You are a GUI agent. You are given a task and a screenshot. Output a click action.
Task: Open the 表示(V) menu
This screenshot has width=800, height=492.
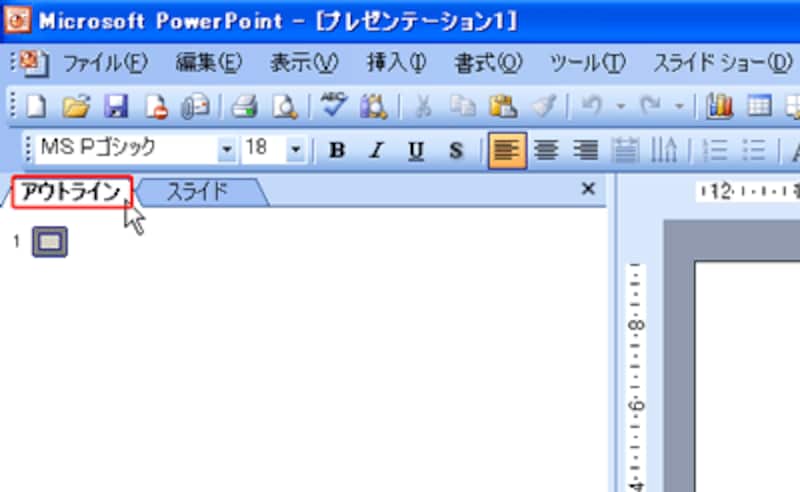click(x=304, y=63)
